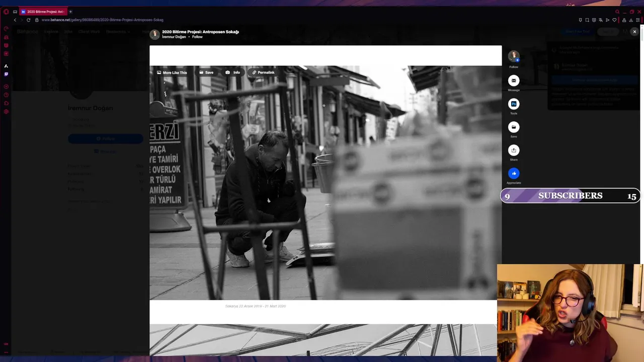Click the İremnur Doğan profile name behind
644x362 pixels.
pos(91,108)
